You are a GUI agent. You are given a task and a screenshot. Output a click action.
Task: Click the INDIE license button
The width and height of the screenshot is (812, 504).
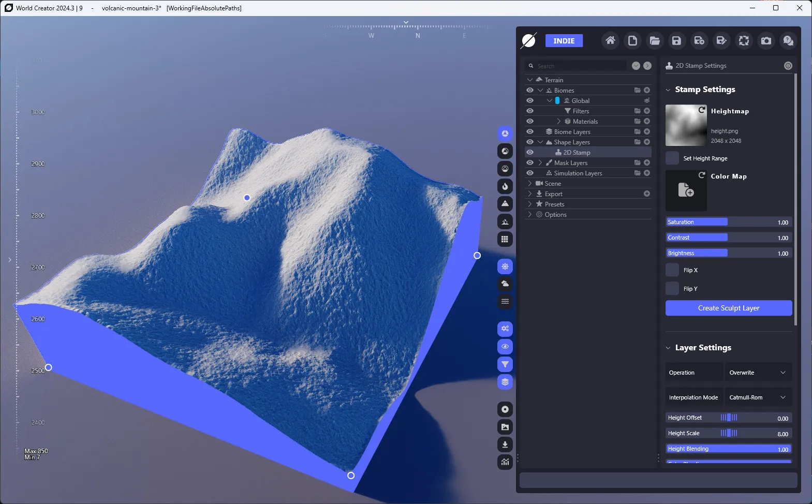coord(564,41)
